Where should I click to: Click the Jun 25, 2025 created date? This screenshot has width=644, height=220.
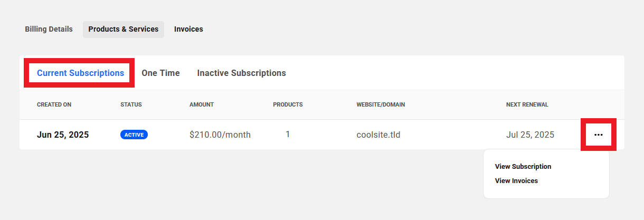click(63, 135)
